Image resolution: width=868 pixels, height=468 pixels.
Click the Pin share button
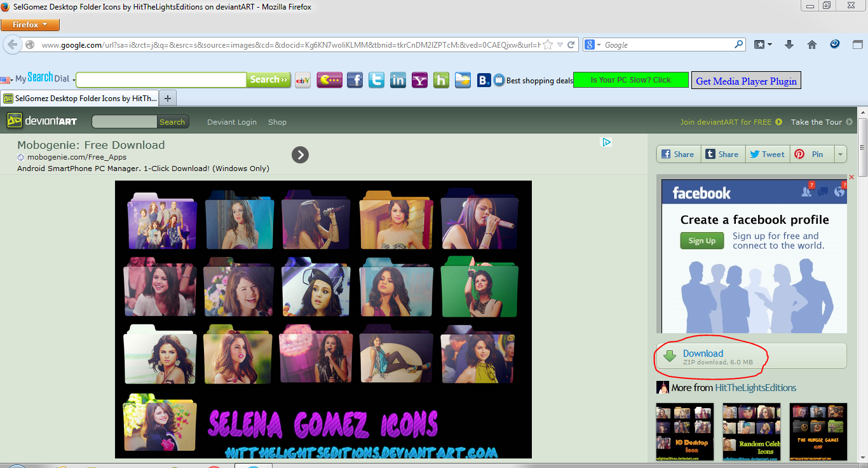[811, 154]
